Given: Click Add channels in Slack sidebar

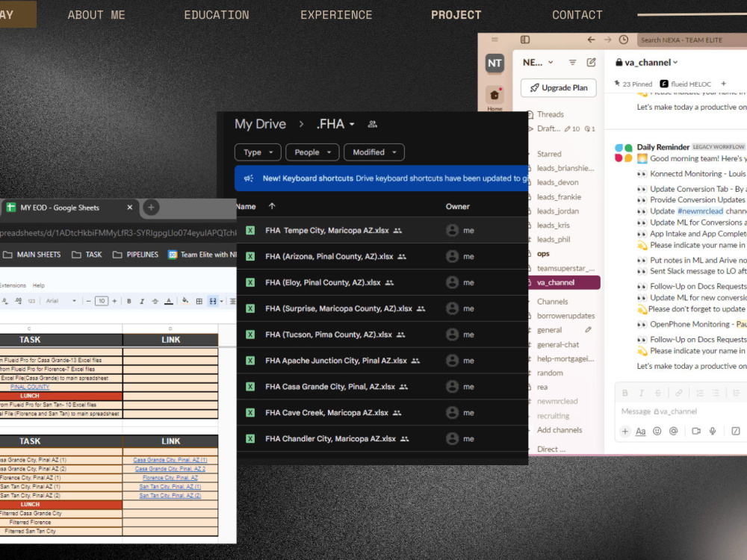Looking at the screenshot, I should click(x=560, y=430).
